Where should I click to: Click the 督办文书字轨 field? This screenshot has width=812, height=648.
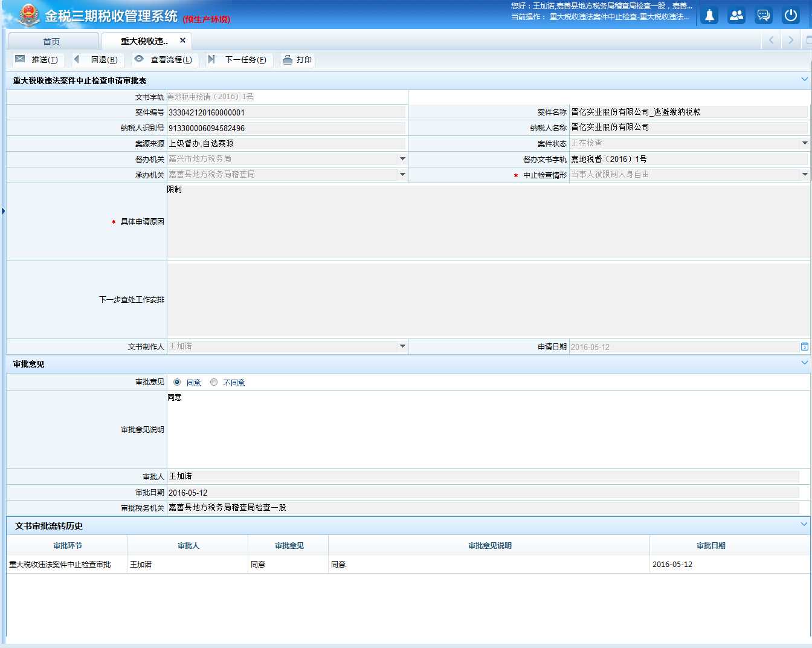[x=689, y=159]
